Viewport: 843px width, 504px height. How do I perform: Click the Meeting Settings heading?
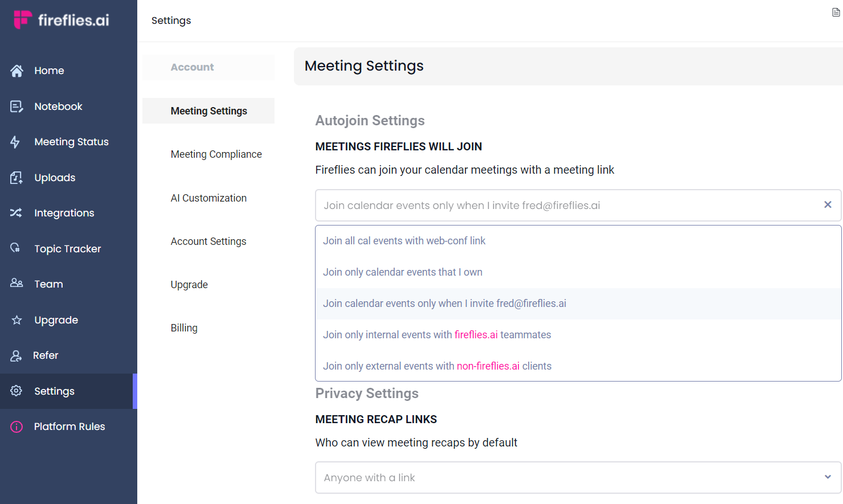[364, 66]
